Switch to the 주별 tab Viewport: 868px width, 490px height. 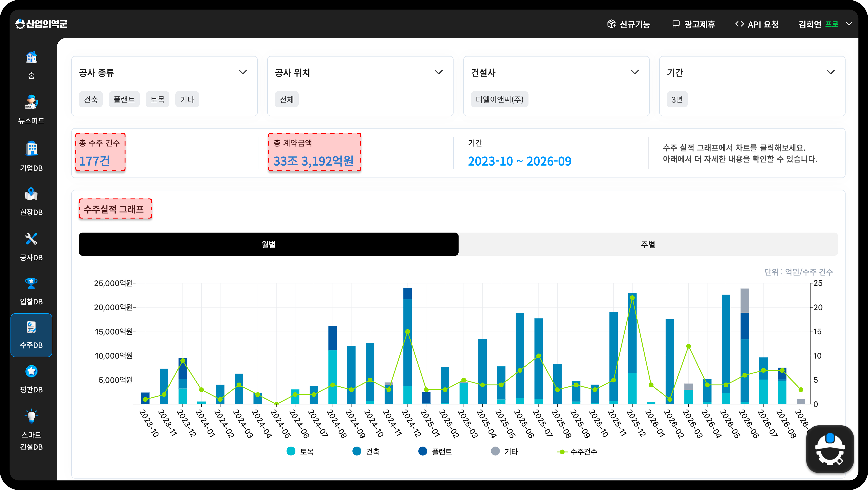(648, 244)
